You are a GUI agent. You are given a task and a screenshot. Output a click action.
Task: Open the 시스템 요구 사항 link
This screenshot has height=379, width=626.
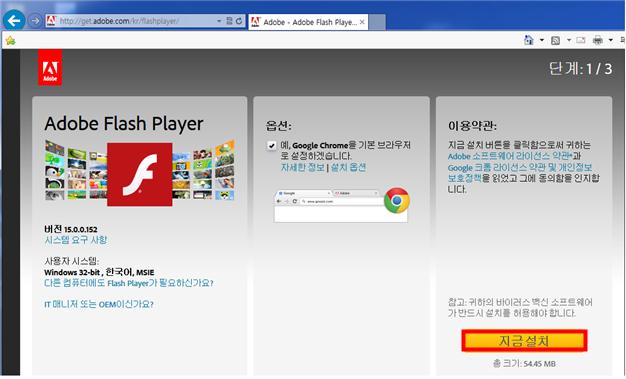(x=76, y=240)
